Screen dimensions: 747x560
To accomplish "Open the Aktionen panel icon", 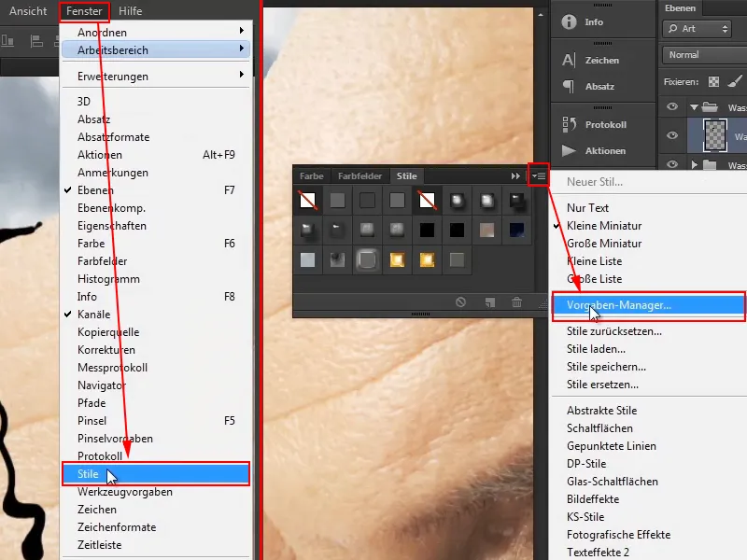I will [x=569, y=150].
